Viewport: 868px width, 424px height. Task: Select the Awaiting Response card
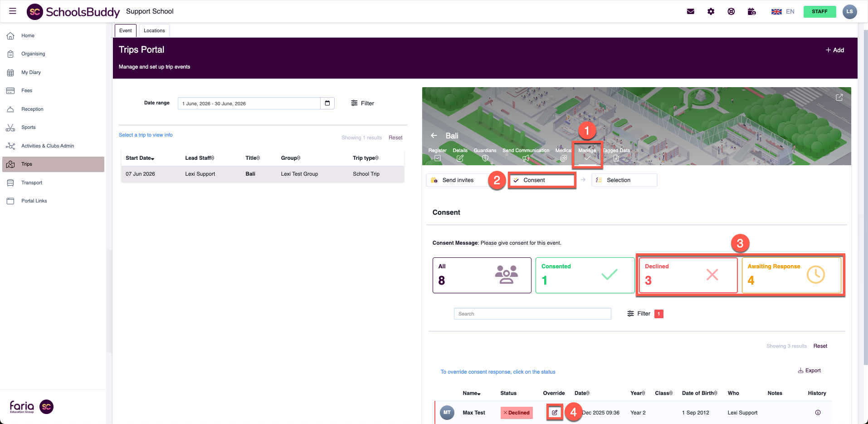[x=791, y=275]
